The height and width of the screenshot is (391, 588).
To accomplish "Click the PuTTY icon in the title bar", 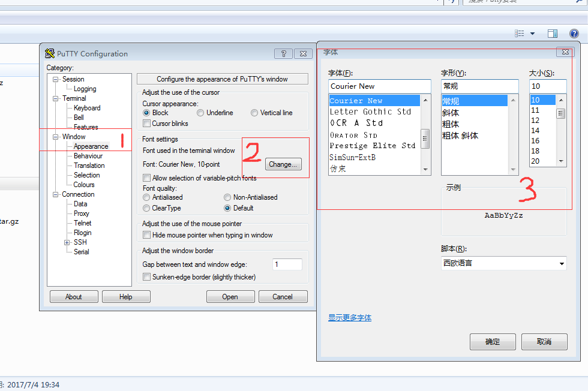I will click(x=49, y=53).
